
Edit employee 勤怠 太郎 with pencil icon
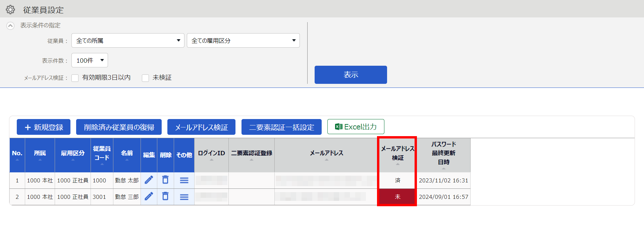tap(149, 180)
